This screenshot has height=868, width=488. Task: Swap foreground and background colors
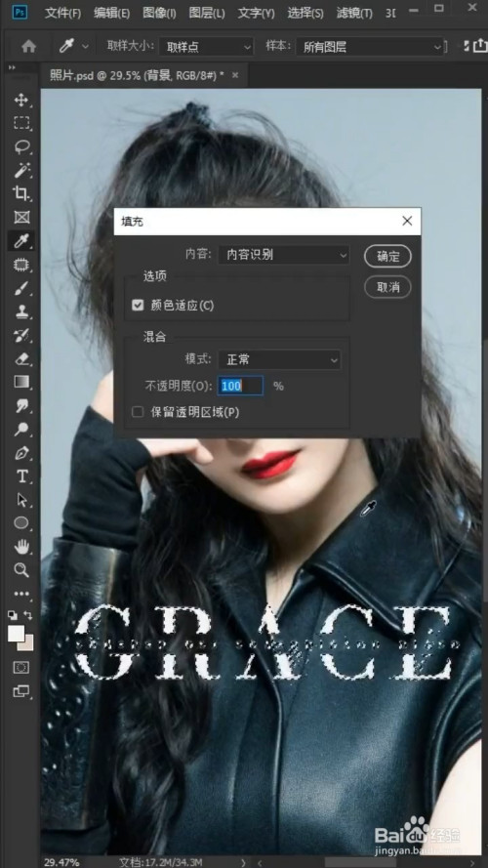[x=28, y=615]
